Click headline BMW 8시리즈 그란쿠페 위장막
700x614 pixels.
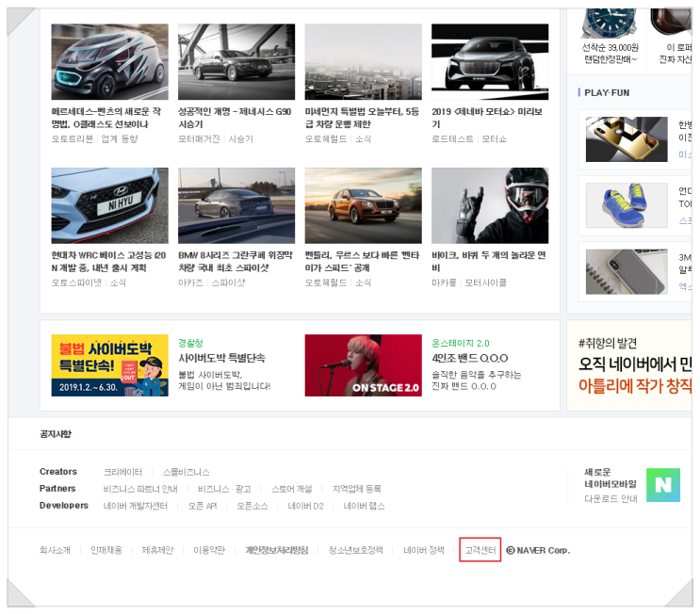236,262
